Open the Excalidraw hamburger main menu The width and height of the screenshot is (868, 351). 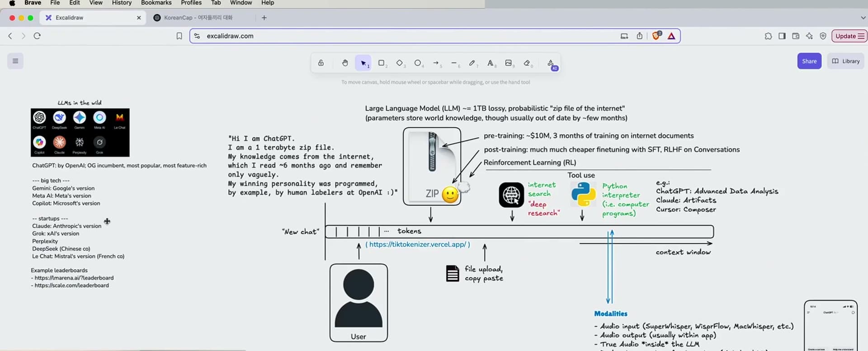[x=15, y=61]
